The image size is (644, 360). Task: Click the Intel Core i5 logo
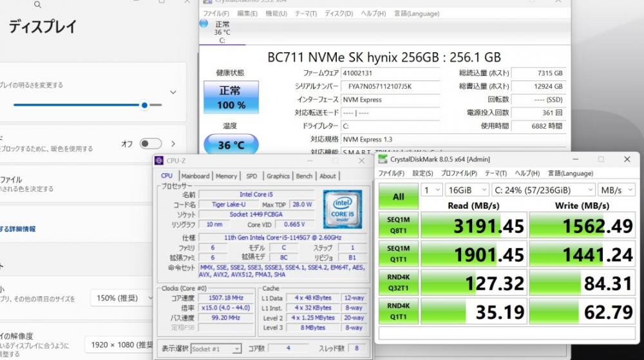click(342, 209)
